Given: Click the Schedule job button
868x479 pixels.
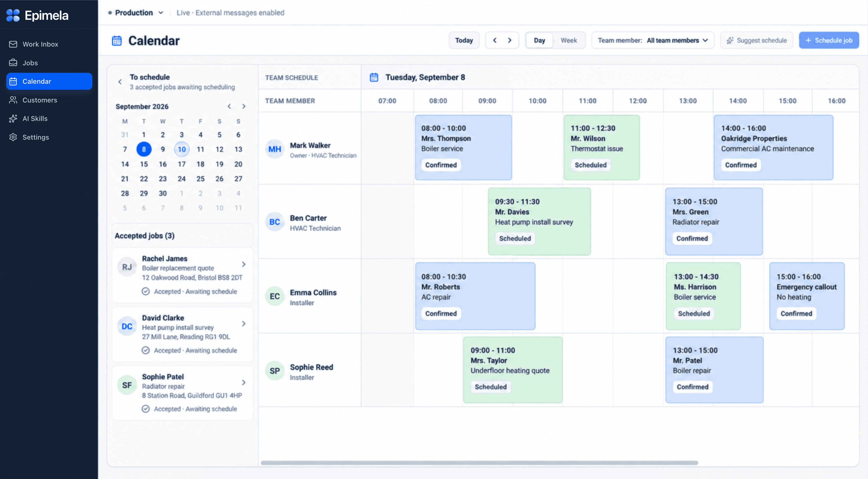Looking at the screenshot, I should pyautogui.click(x=829, y=40).
